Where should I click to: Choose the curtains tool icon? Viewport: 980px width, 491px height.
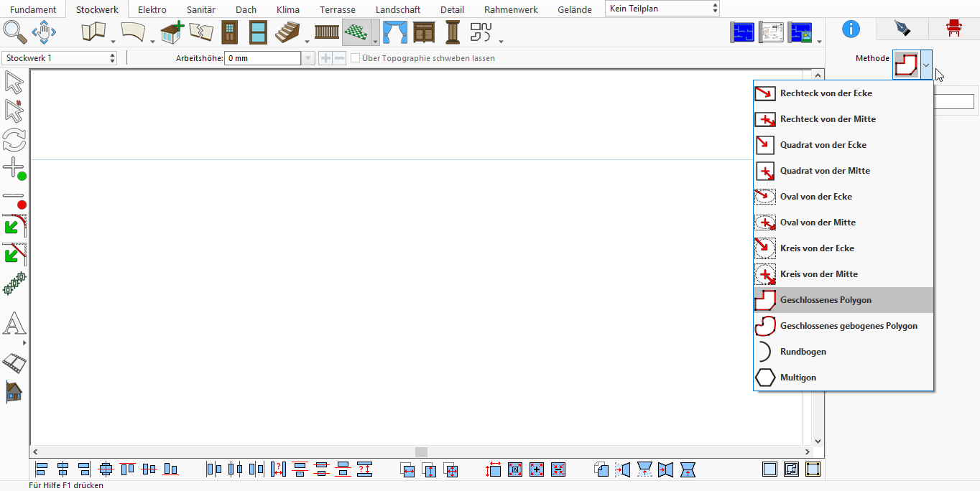pos(394,32)
